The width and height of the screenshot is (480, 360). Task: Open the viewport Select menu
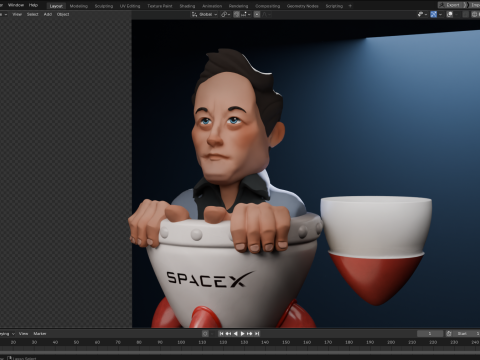[33, 14]
